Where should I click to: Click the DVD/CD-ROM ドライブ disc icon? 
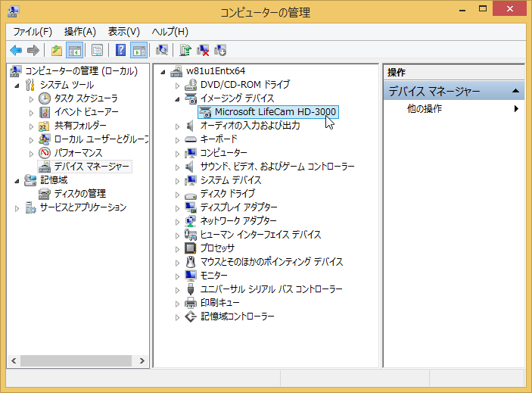191,85
